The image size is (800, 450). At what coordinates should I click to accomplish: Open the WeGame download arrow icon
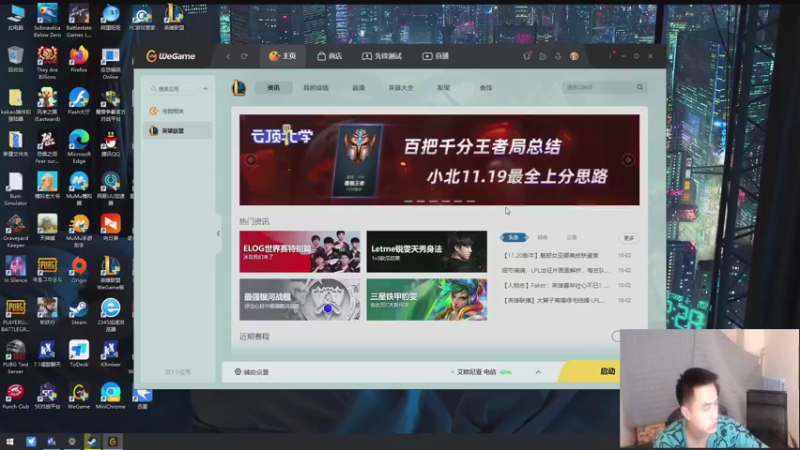pyautogui.click(x=558, y=56)
